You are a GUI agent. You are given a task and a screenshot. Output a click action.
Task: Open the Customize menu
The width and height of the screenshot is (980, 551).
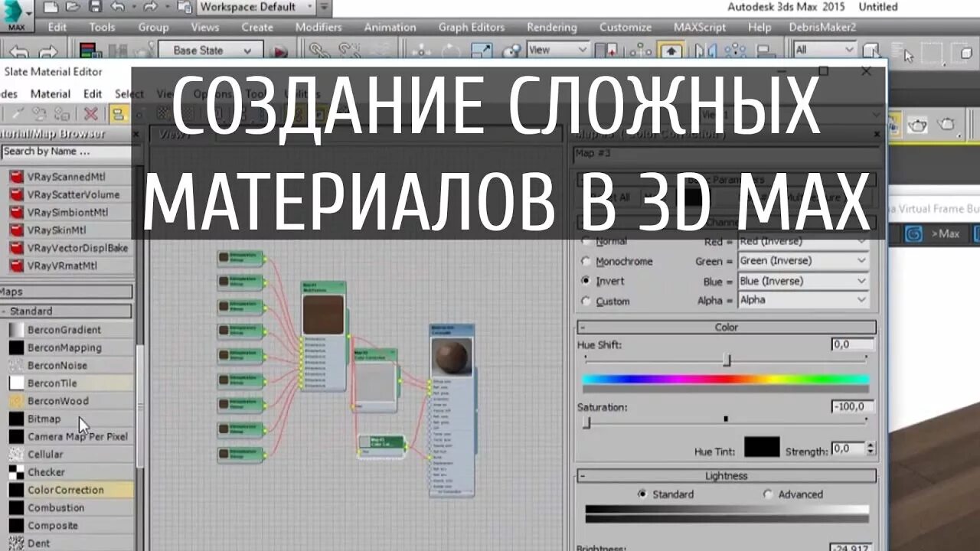pyautogui.click(x=625, y=27)
